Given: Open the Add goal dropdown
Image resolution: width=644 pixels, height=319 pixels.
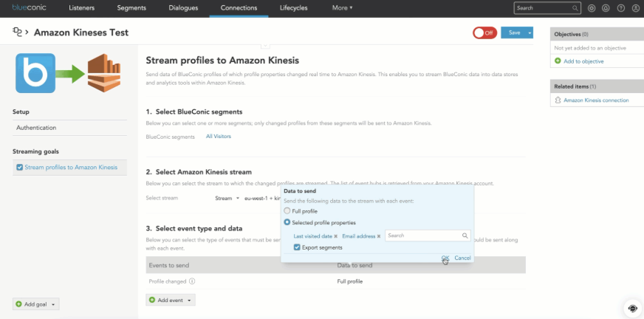Looking at the screenshot, I should coord(35,304).
